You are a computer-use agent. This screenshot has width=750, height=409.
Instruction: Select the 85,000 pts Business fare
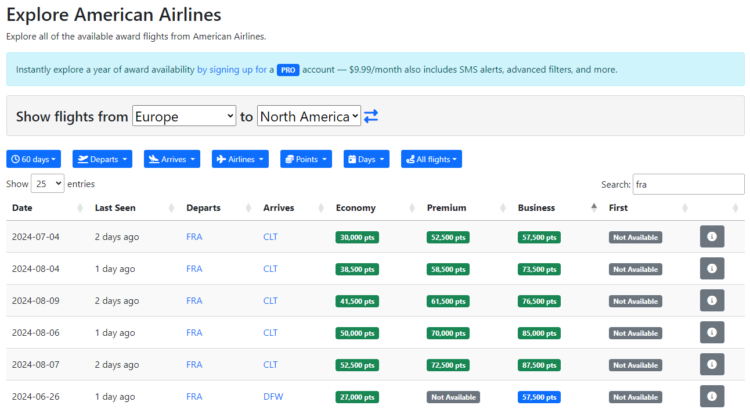coord(539,333)
